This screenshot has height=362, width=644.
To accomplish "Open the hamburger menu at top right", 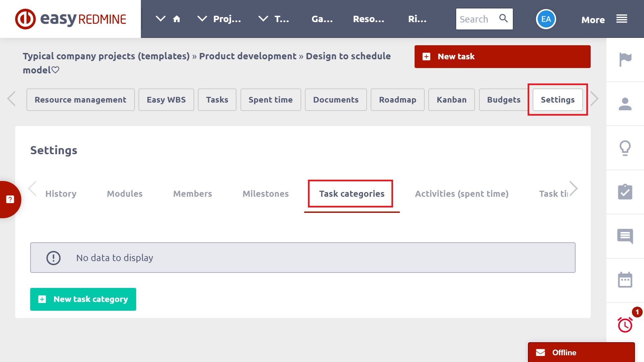I will (x=622, y=19).
